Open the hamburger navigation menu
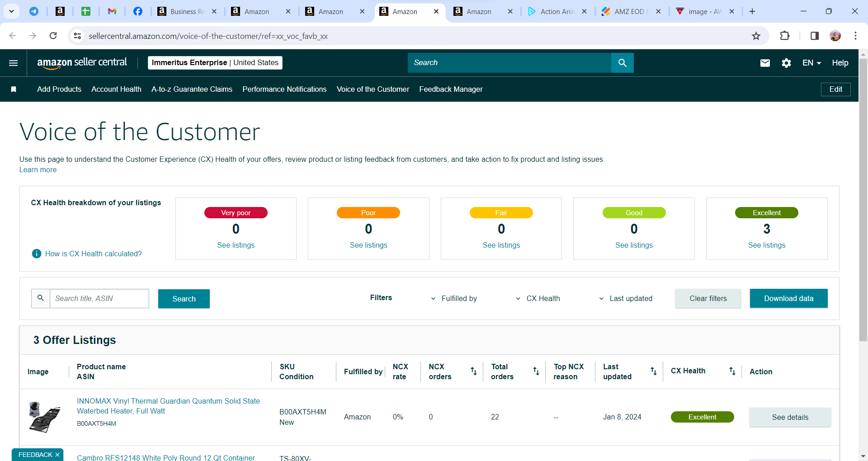 (14, 63)
